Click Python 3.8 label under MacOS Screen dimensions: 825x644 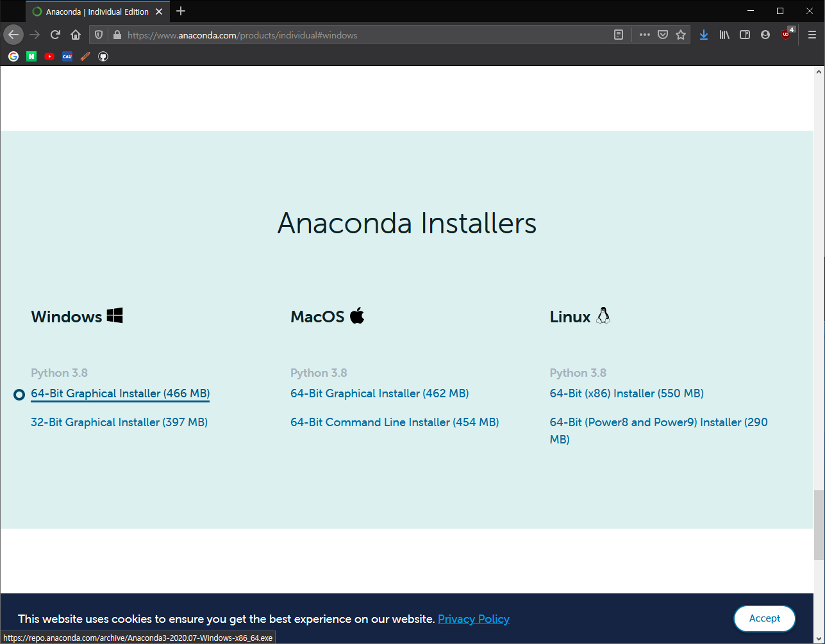coord(319,373)
